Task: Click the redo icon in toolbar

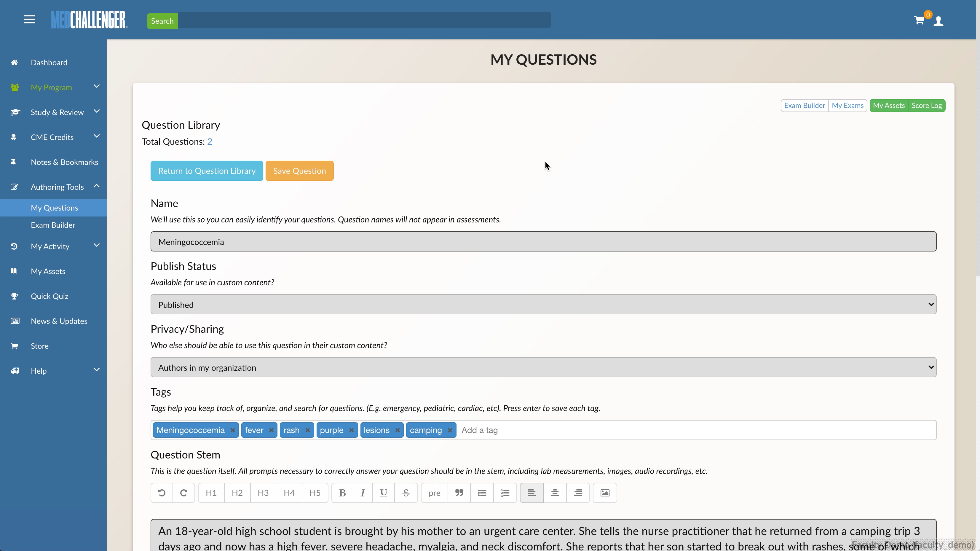Action: [x=184, y=493]
